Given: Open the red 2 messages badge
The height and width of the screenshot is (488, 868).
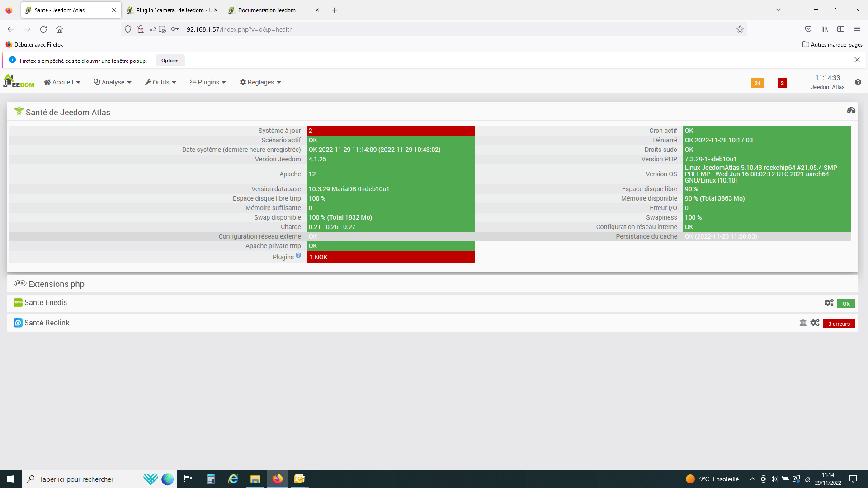Looking at the screenshot, I should click(782, 83).
